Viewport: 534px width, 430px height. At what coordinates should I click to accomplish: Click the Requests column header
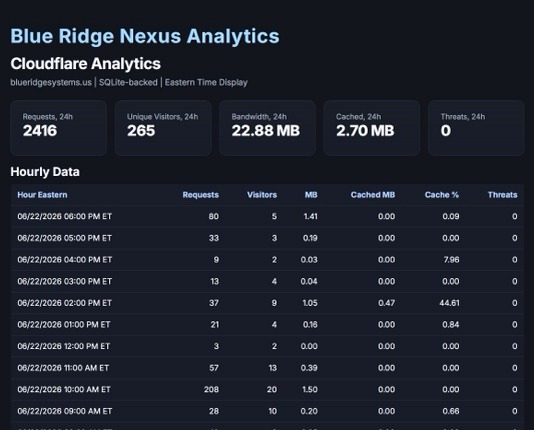pyautogui.click(x=201, y=195)
